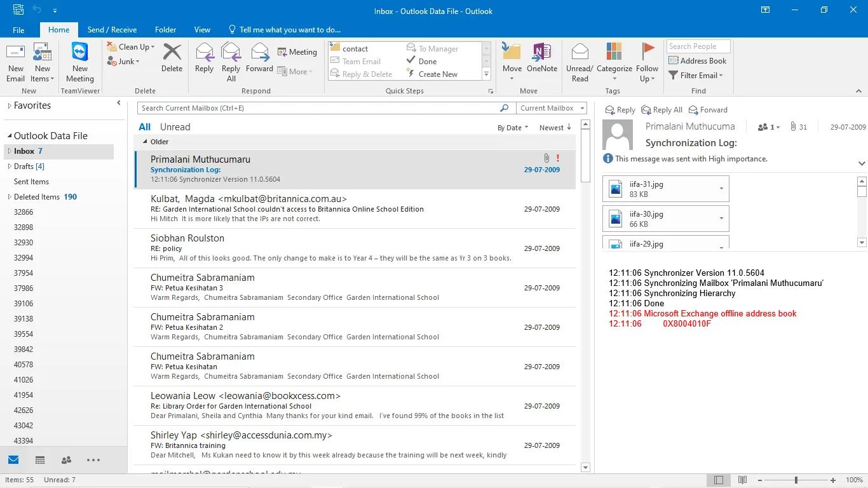Screen dimensions: 868x488
Task: Open dropdown for iifa-30.jpg attachment
Action: (x=721, y=219)
